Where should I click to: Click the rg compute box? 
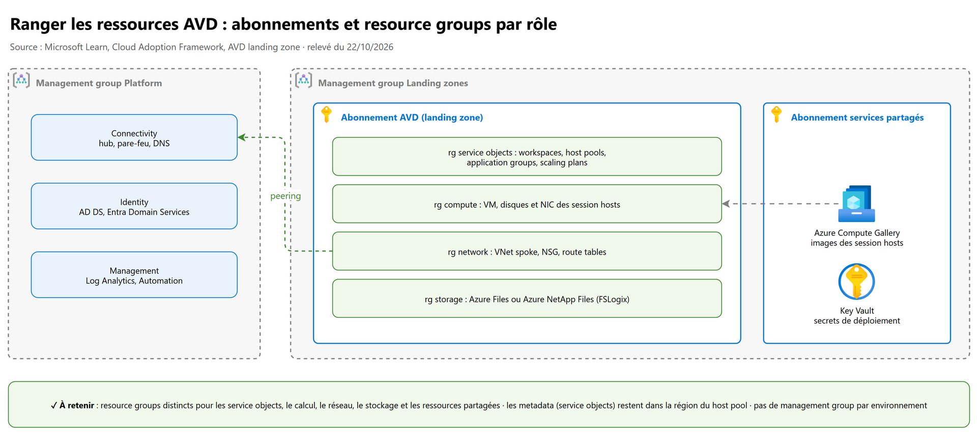pos(527,204)
